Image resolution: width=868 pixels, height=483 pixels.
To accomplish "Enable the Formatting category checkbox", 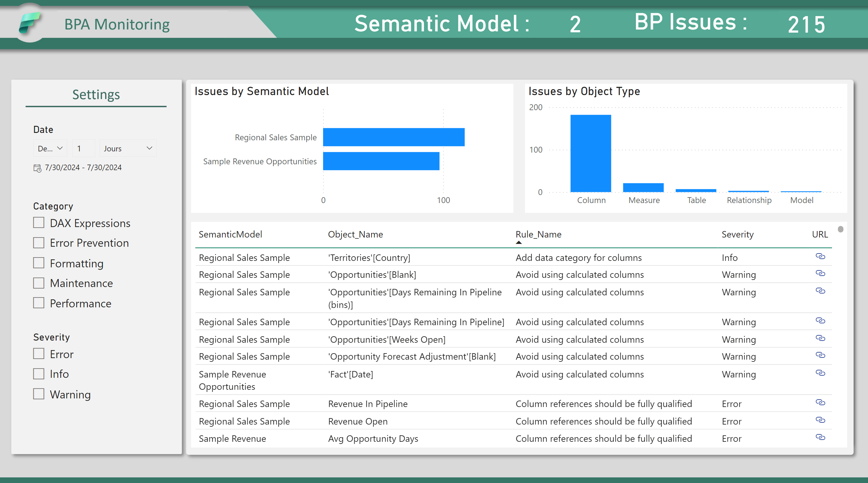I will tap(38, 263).
